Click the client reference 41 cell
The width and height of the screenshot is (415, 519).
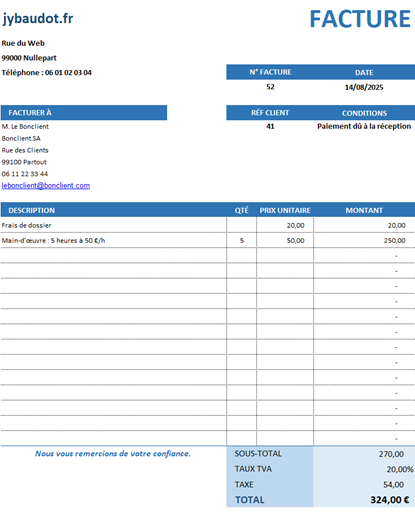pyautogui.click(x=270, y=126)
